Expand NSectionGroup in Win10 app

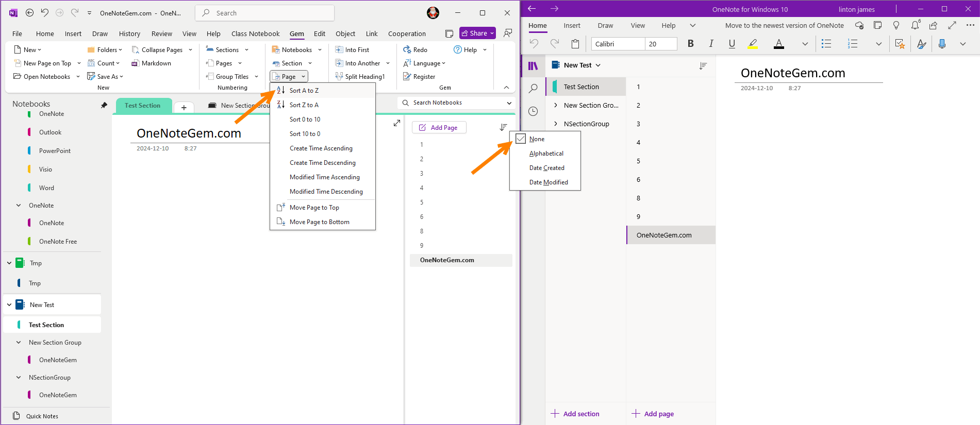(555, 124)
